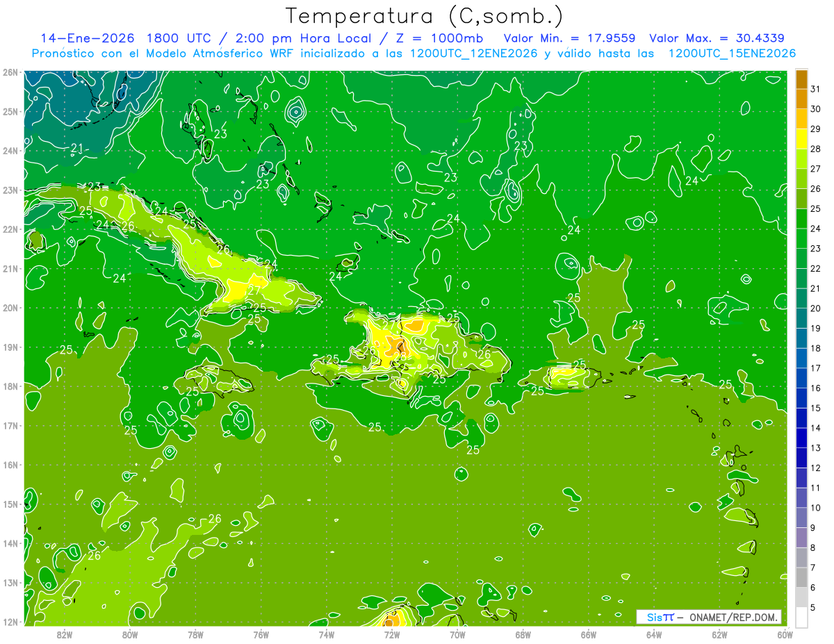Click the 'Valor Min. = 17.9559' readout
Image resolution: width=834 pixels, height=644 pixels.
569,38
